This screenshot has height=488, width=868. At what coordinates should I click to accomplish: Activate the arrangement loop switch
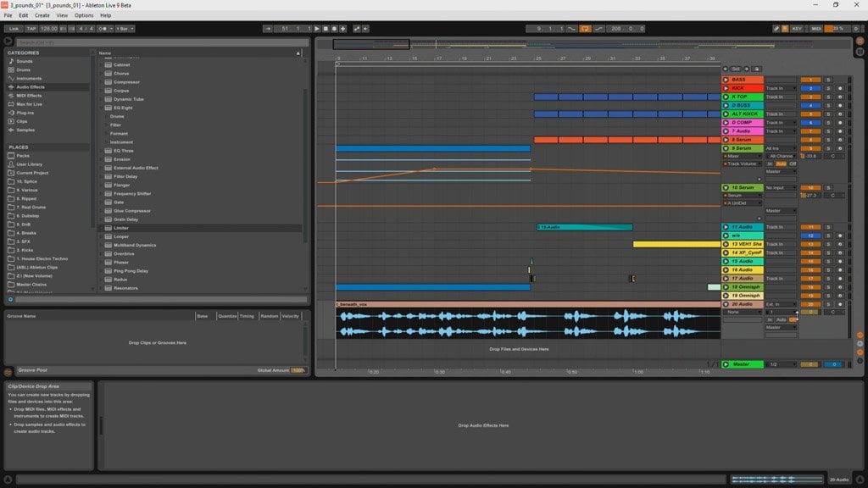coord(586,28)
